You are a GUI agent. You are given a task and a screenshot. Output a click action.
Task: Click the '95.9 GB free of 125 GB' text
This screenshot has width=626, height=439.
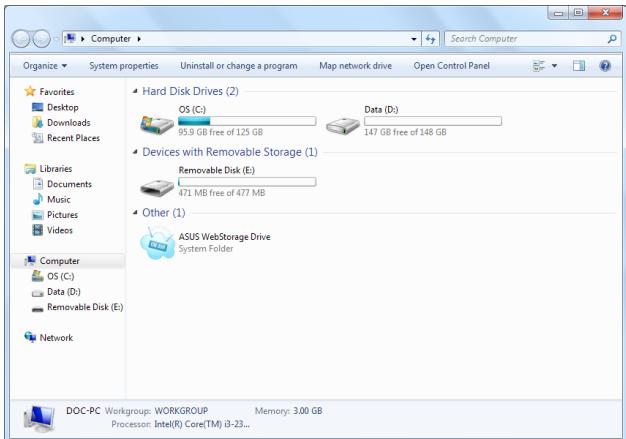pyautogui.click(x=220, y=132)
